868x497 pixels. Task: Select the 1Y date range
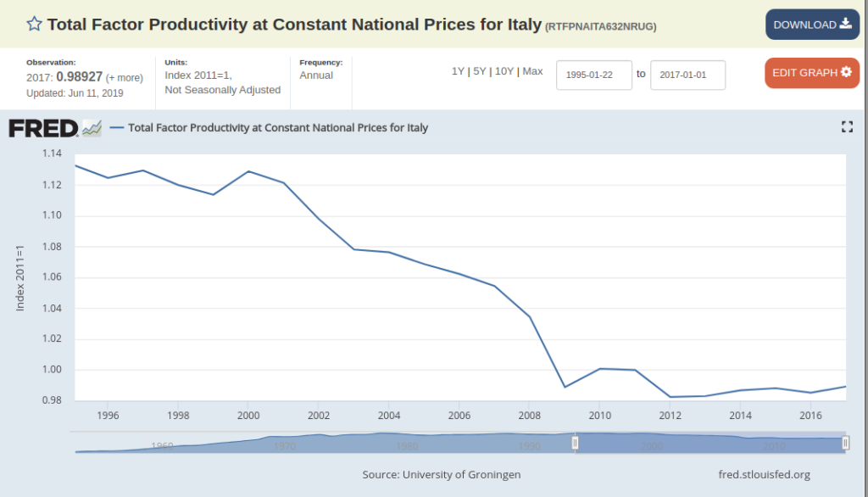tap(458, 71)
